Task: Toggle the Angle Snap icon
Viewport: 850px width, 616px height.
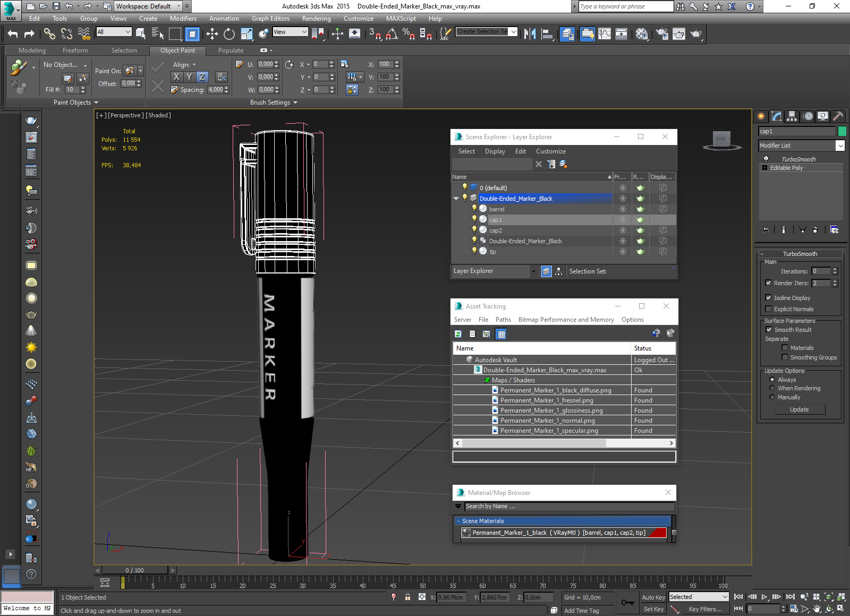Action: [x=392, y=34]
